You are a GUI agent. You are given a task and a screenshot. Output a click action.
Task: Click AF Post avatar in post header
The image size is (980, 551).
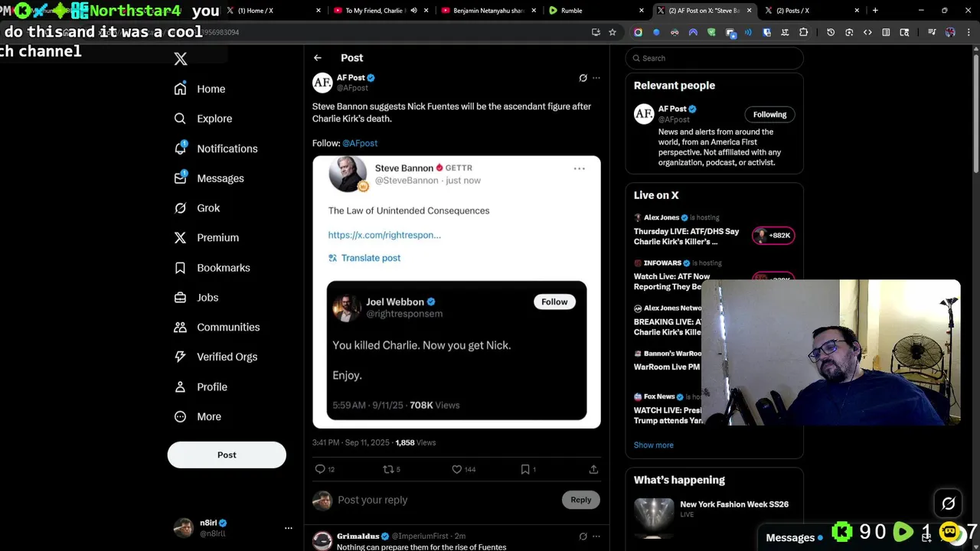(322, 83)
